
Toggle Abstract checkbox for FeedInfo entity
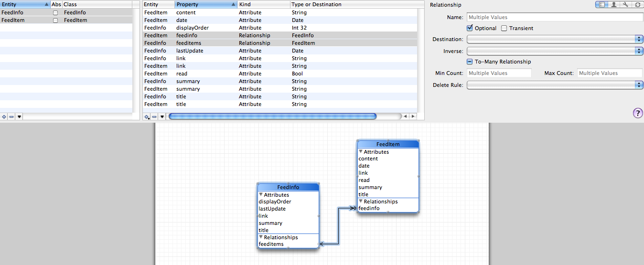click(56, 12)
